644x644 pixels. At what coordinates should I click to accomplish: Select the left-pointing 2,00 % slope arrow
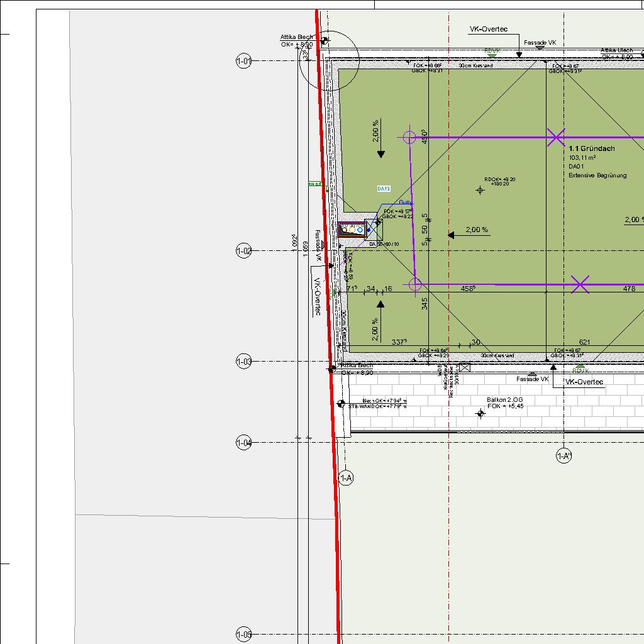452,235
